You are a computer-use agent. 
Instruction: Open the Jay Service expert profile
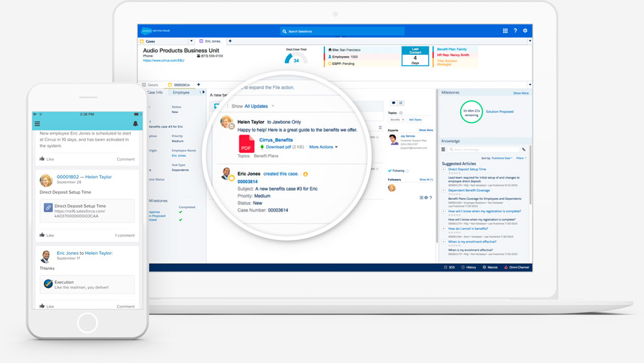click(x=407, y=136)
